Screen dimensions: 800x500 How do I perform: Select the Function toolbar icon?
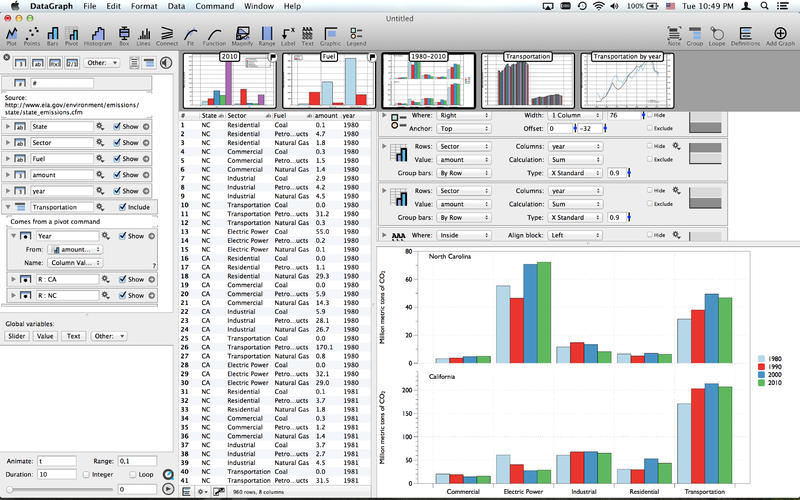[213, 35]
